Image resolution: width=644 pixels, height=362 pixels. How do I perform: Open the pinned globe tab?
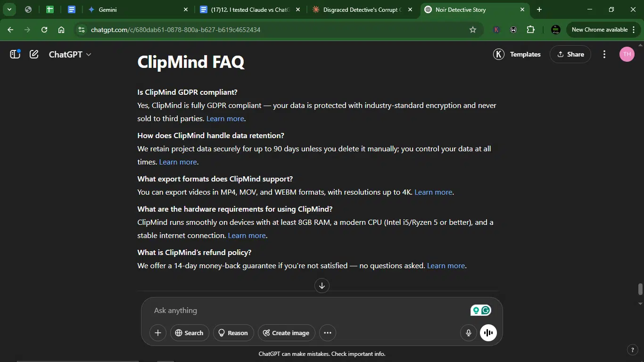point(28,9)
